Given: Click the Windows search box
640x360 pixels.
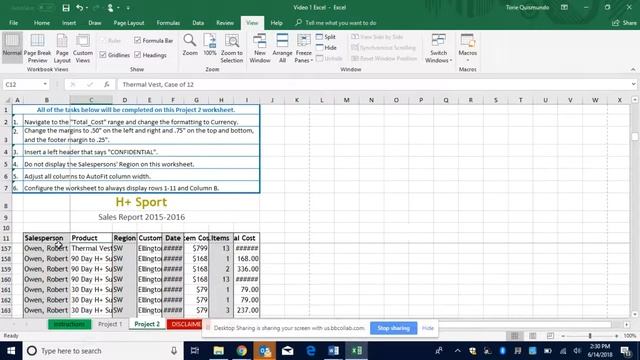Looking at the screenshot, I should [x=102, y=351].
